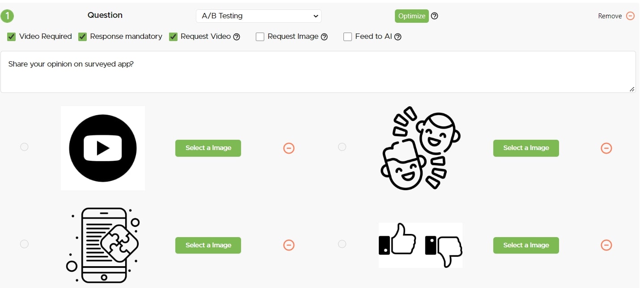Select the radio button for thumbs image
The image size is (644, 288).
[x=342, y=244]
